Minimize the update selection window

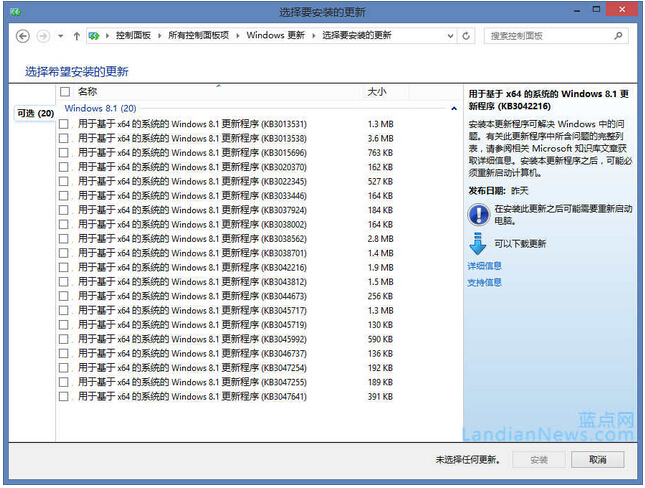click(x=577, y=10)
